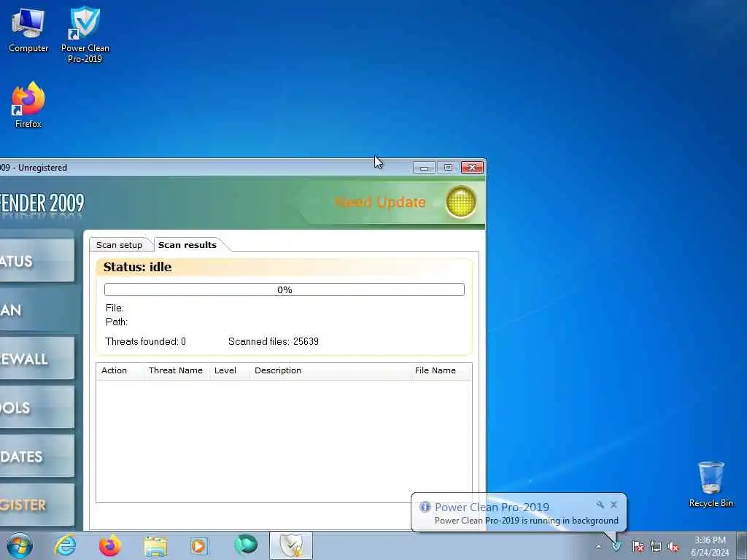The image size is (747, 560).
Task: Open notification options wrench icon
Action: click(x=600, y=505)
